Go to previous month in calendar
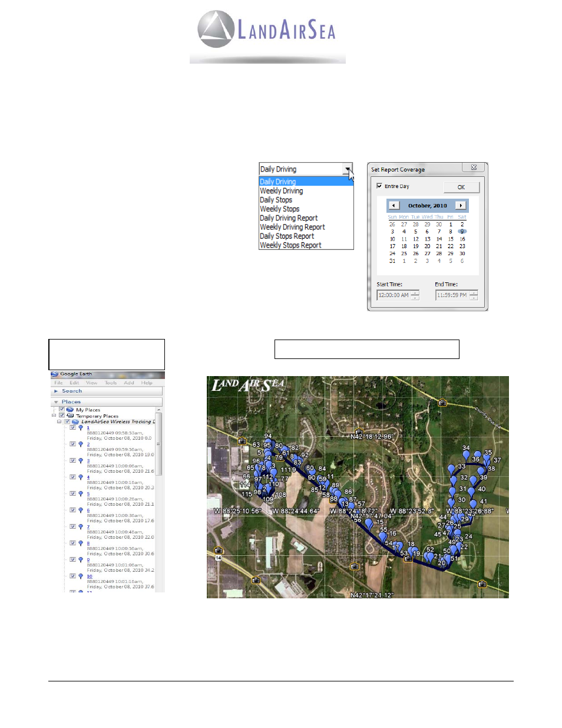This screenshot has height=728, width=562. (x=393, y=206)
